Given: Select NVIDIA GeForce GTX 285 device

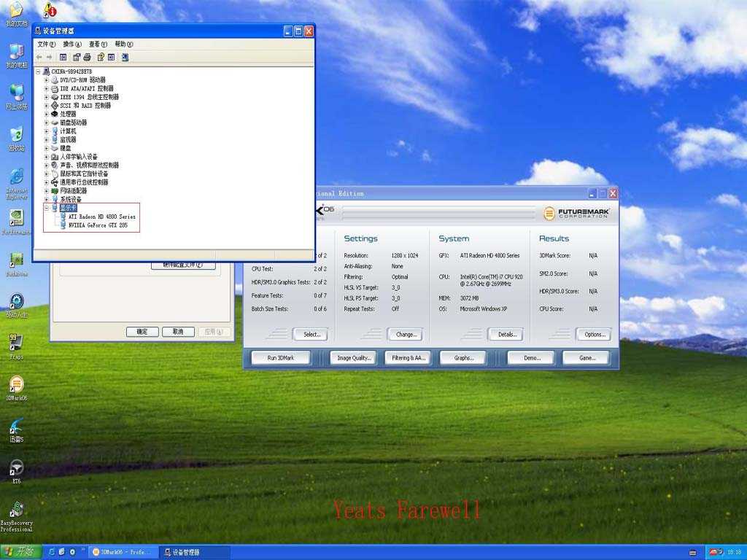Looking at the screenshot, I should [x=98, y=225].
